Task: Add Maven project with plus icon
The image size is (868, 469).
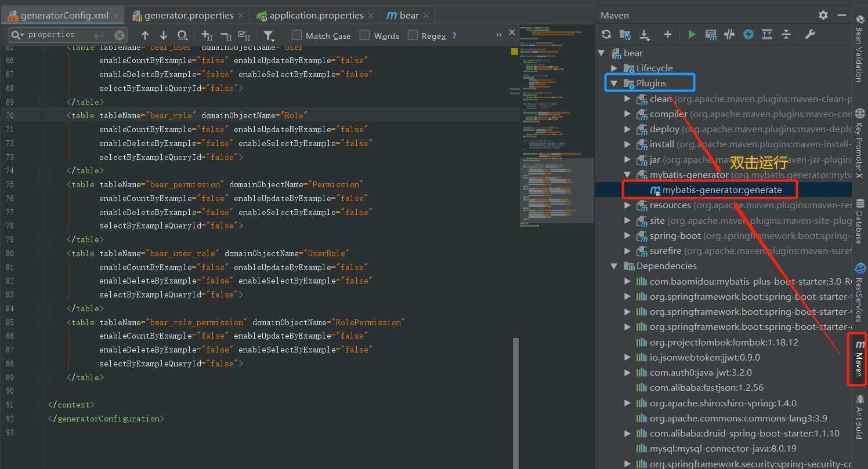Action: point(668,35)
